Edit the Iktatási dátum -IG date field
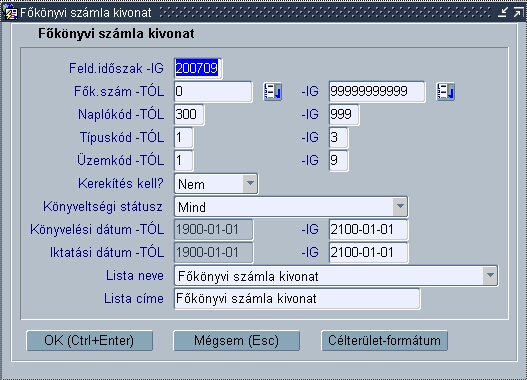The image size is (527, 380). (x=368, y=253)
